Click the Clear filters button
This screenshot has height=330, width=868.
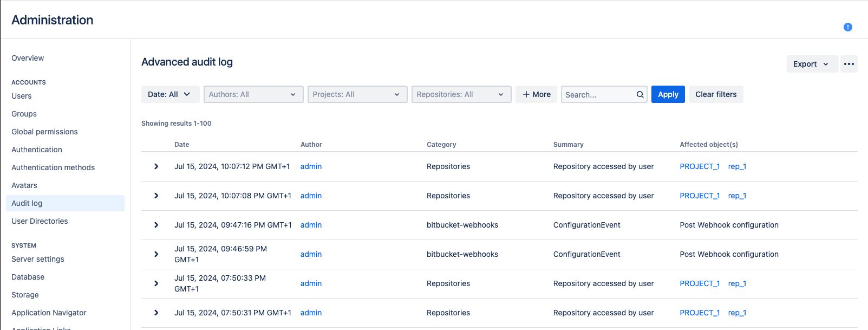coord(715,94)
